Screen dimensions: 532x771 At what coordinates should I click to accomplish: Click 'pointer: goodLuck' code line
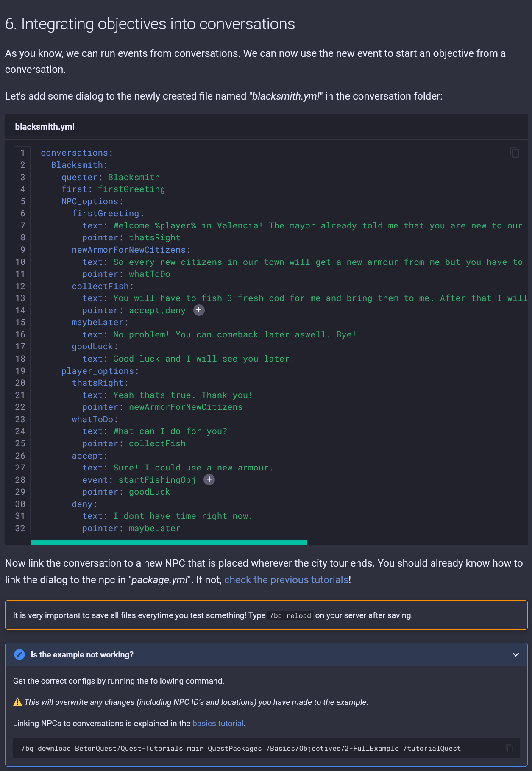point(126,492)
